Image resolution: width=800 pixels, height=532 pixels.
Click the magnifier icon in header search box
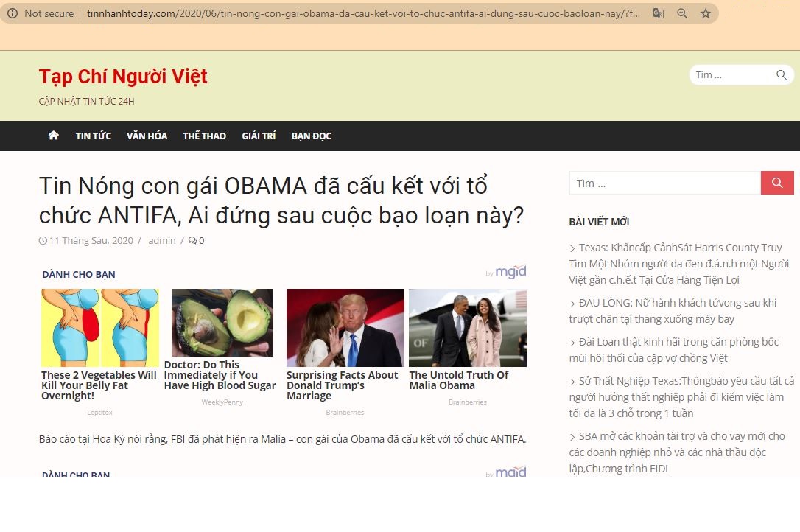tap(781, 75)
